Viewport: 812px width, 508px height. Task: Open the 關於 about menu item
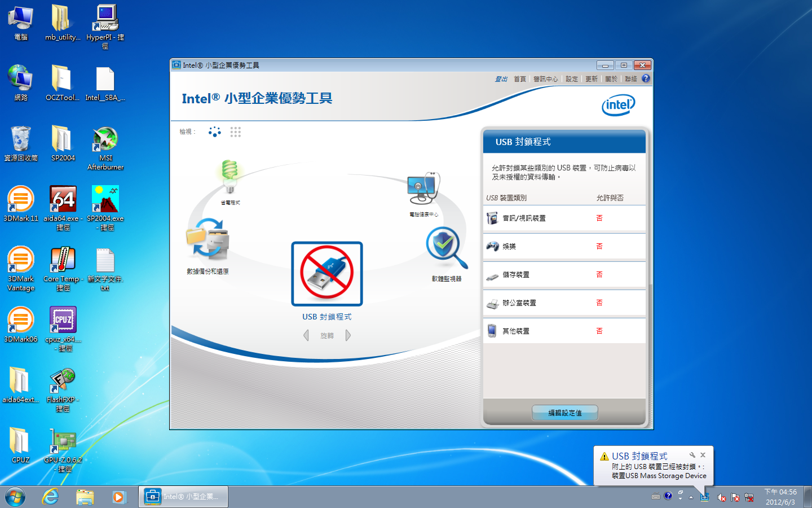point(611,79)
